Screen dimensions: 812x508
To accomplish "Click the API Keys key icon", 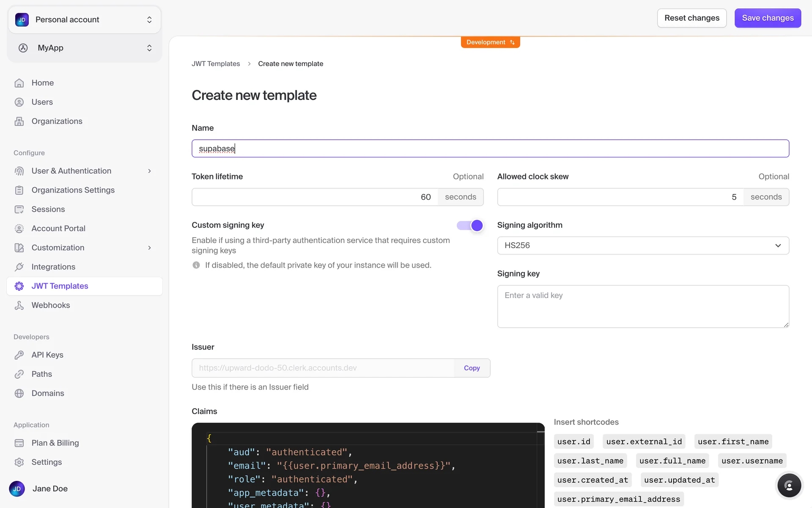I will click(19, 355).
